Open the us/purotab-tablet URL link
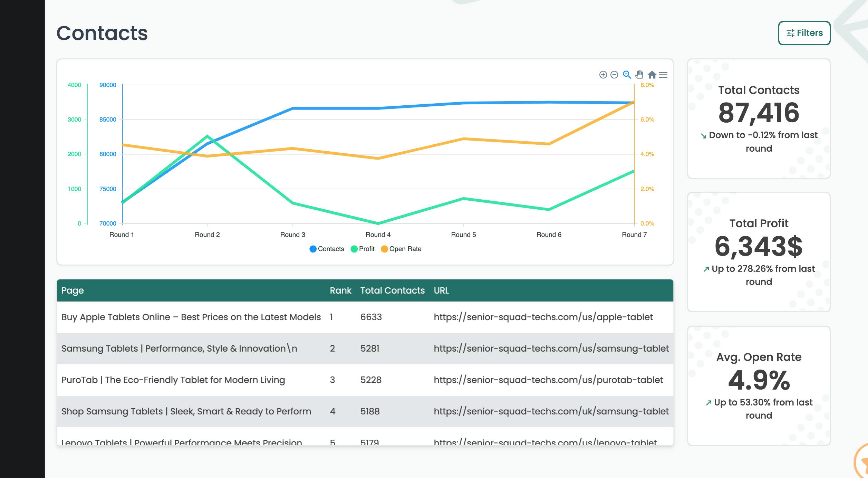868x478 pixels. (x=548, y=380)
